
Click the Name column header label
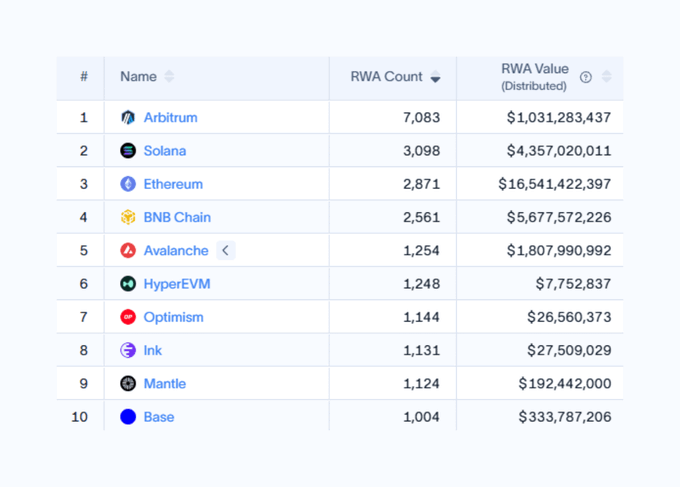pos(138,77)
